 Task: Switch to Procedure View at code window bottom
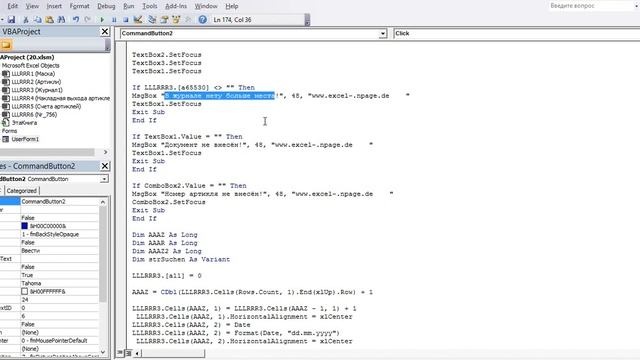coord(120,353)
